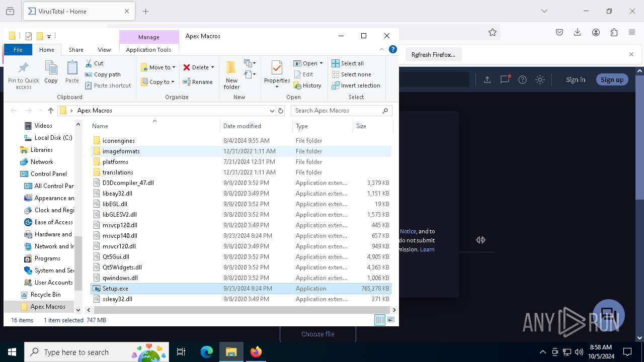
Task: Click Windows taskbar search box
Action: 97,352
